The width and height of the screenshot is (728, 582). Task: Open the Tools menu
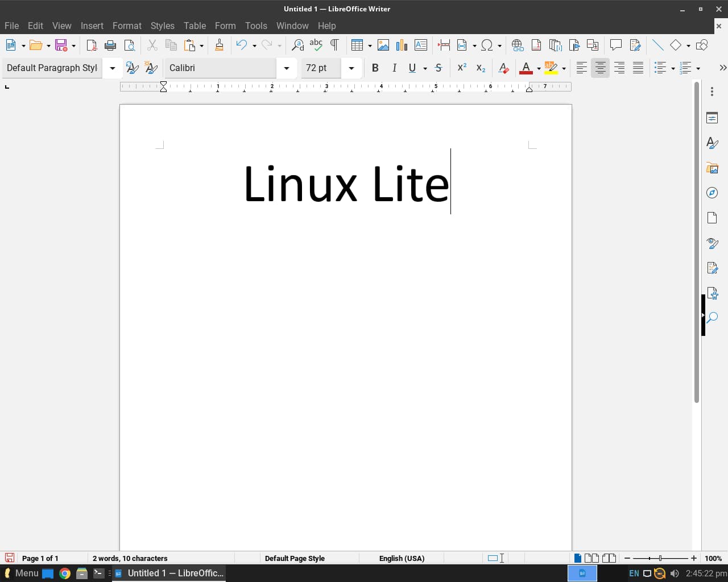[256, 26]
